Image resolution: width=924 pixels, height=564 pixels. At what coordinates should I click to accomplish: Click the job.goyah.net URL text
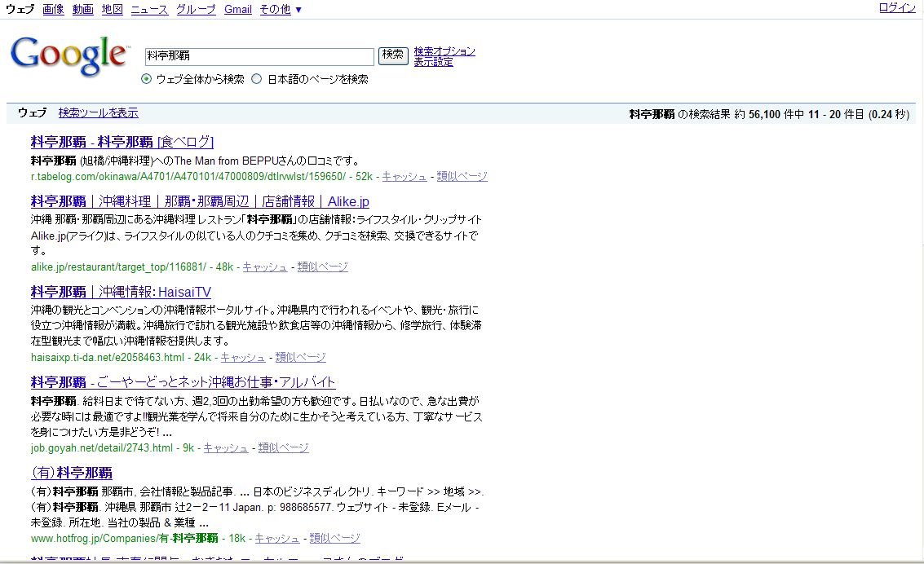click(x=102, y=448)
